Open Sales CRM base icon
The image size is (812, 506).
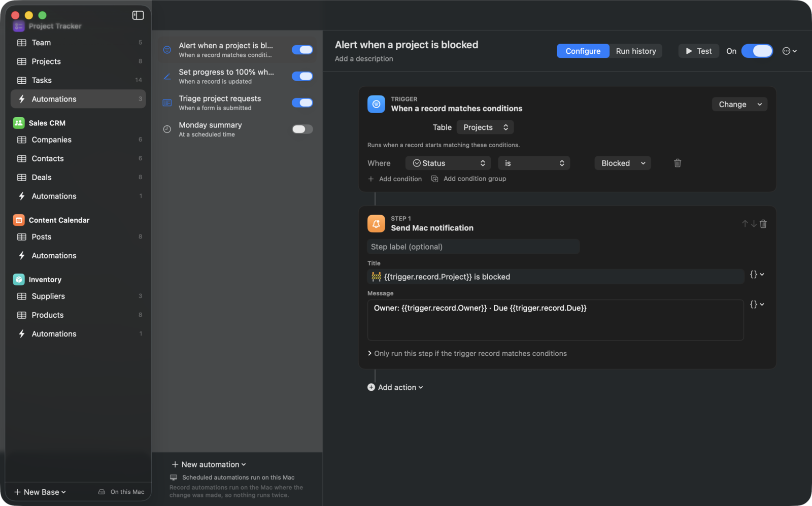[x=19, y=123]
